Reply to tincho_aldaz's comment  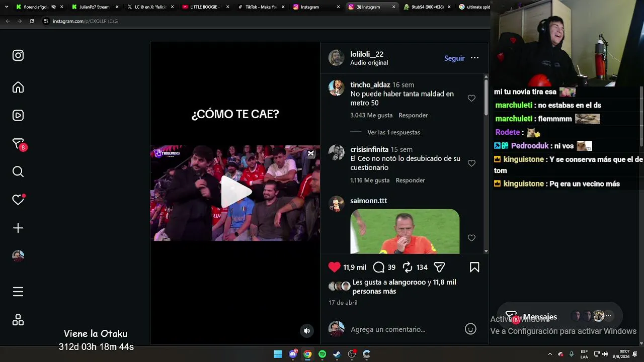(413, 115)
